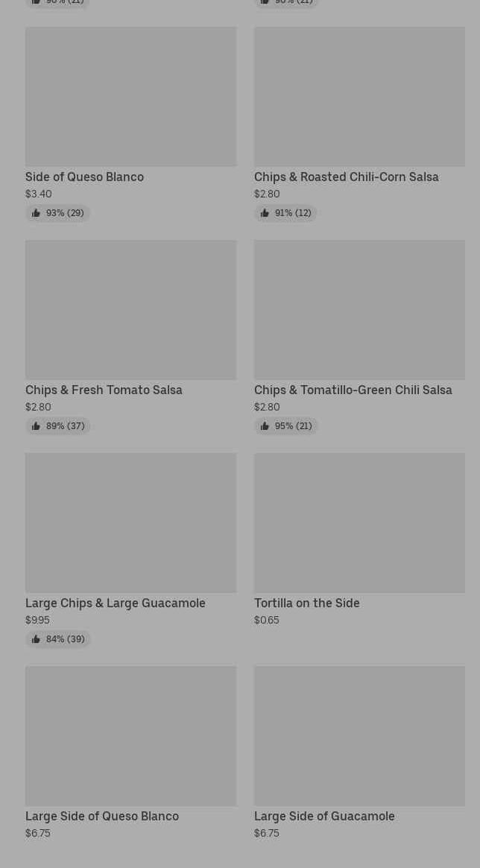Open the Chips & Roasted Chili-Corn Salsa photo
480x868 pixels.
[359, 97]
